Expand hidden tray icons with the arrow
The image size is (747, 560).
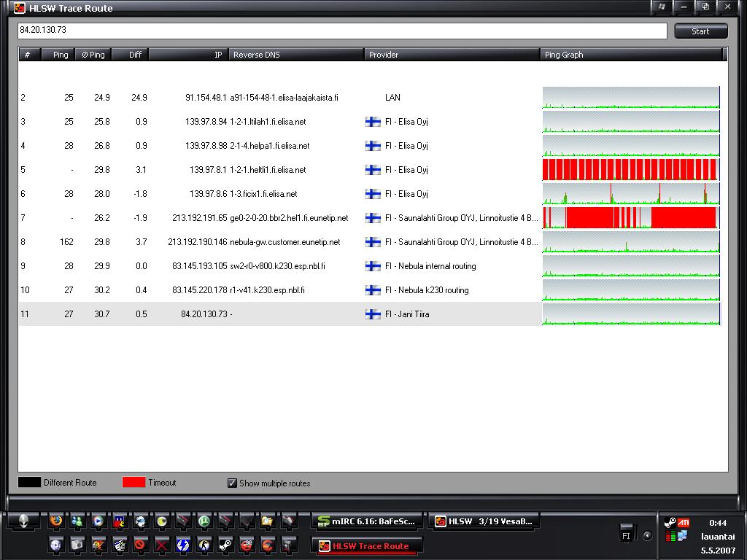(x=647, y=536)
